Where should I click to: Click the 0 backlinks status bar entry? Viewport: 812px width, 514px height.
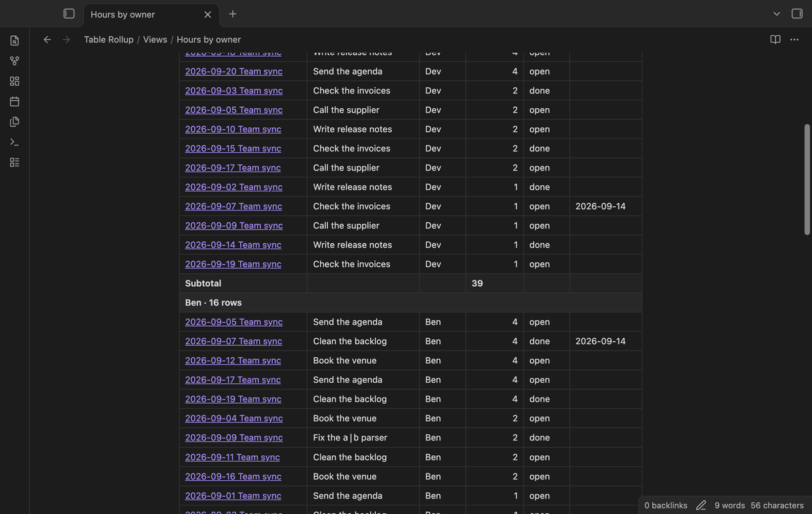pyautogui.click(x=666, y=505)
